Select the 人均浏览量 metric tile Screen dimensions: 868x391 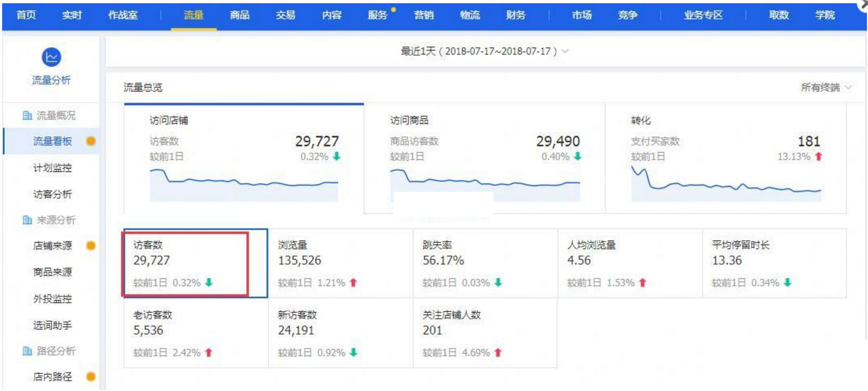pyautogui.click(x=630, y=263)
